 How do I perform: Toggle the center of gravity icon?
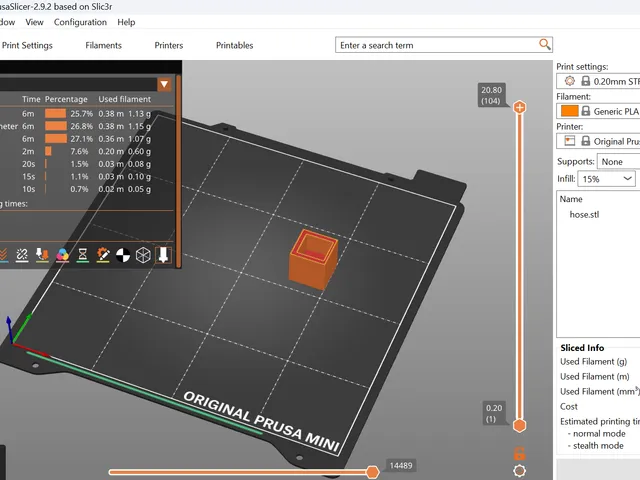pos(123,255)
